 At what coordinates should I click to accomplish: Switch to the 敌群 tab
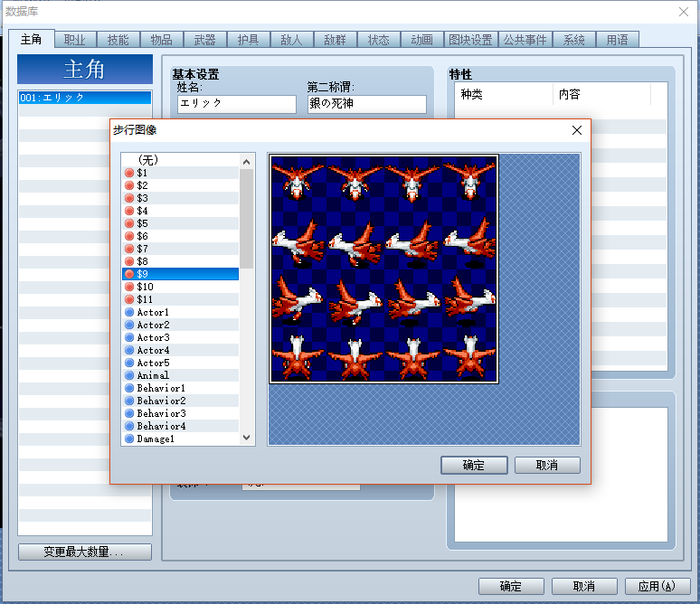[336, 40]
